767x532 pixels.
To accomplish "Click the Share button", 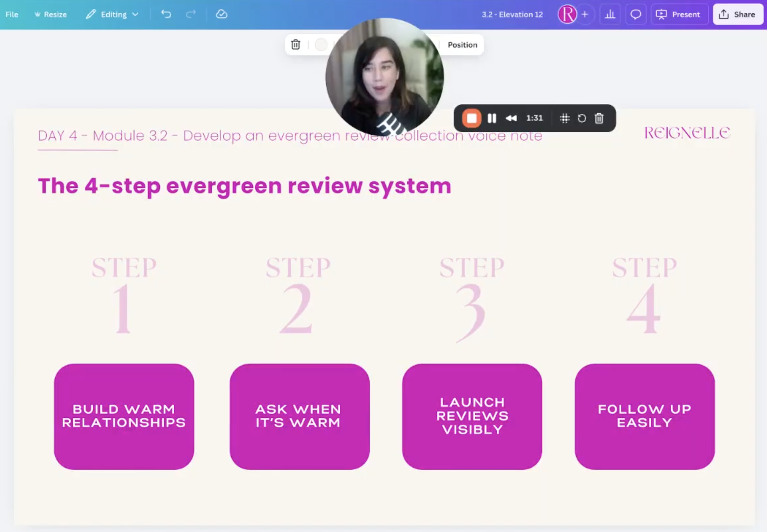I will point(737,15).
